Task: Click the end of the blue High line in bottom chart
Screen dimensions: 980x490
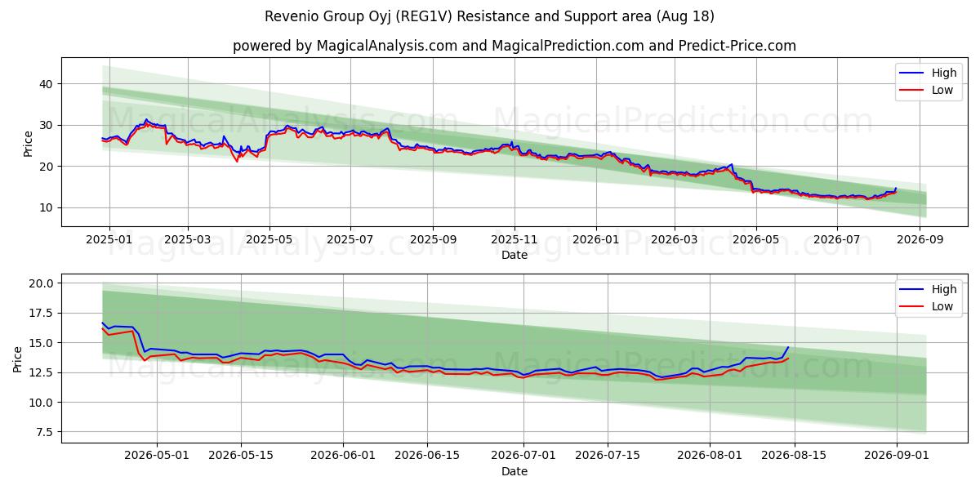Action: point(788,347)
